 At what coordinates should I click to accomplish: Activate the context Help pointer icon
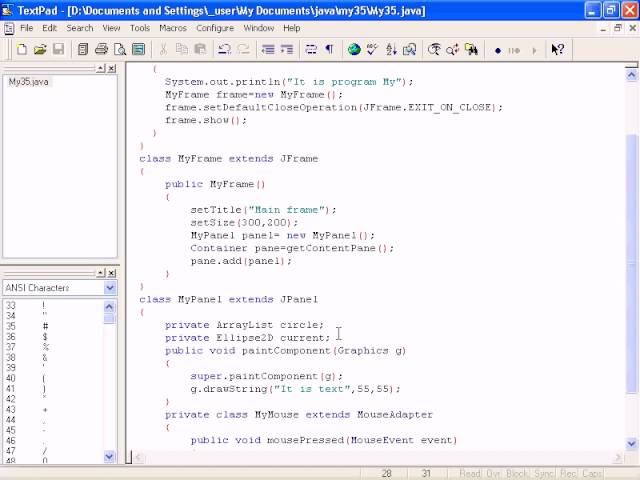[557, 50]
